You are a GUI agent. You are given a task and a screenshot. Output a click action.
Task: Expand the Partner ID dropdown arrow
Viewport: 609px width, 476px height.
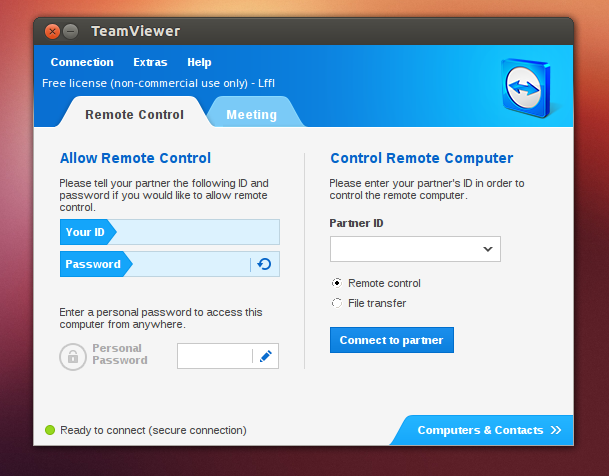tap(488, 249)
